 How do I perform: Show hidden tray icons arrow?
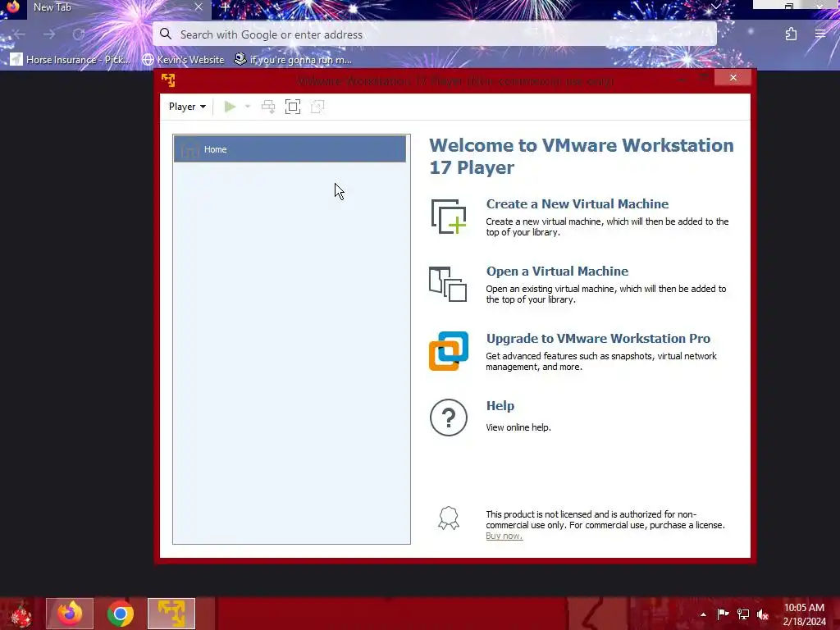[703, 614]
